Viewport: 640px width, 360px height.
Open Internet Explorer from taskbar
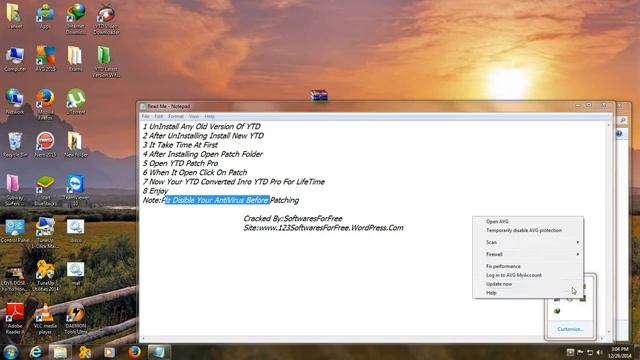(x=36, y=352)
